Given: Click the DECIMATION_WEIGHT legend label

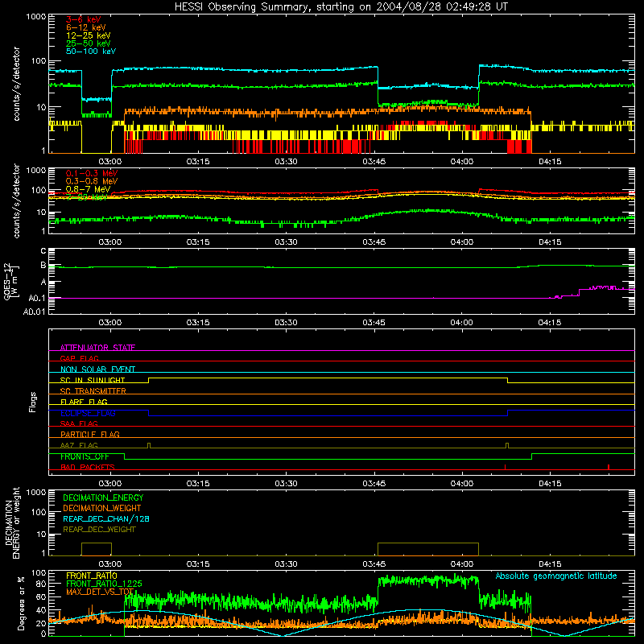Looking at the screenshot, I should pyautogui.click(x=102, y=508).
